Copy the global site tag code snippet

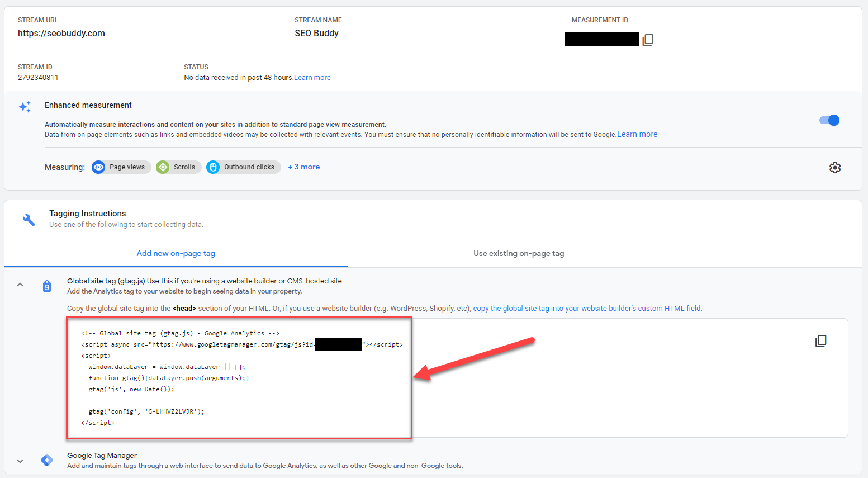coord(820,341)
